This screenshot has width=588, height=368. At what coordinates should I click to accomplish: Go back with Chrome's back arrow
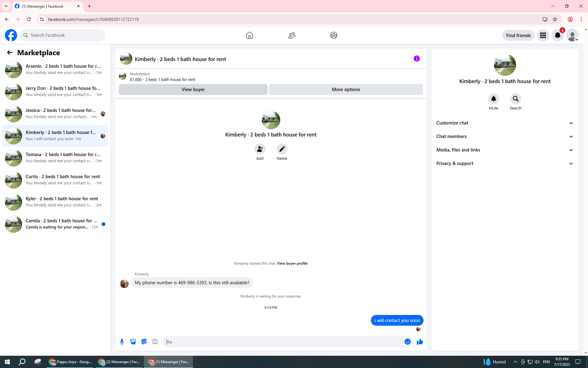pyautogui.click(x=7, y=19)
